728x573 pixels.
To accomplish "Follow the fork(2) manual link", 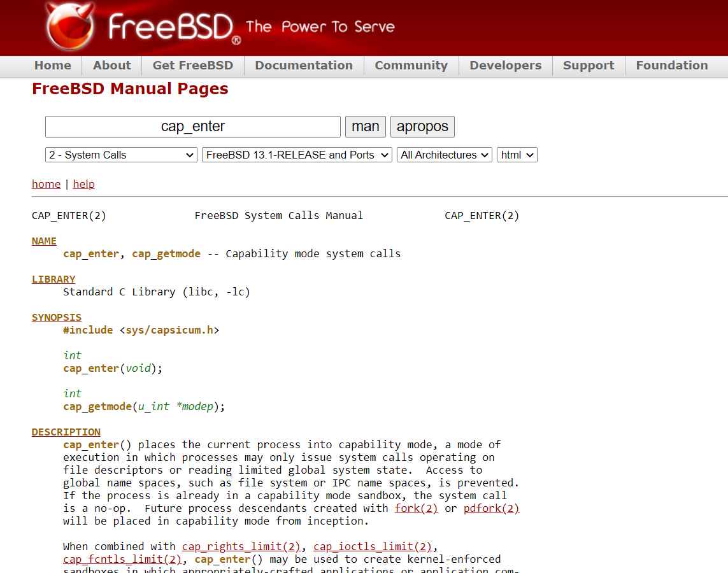I will click(416, 508).
